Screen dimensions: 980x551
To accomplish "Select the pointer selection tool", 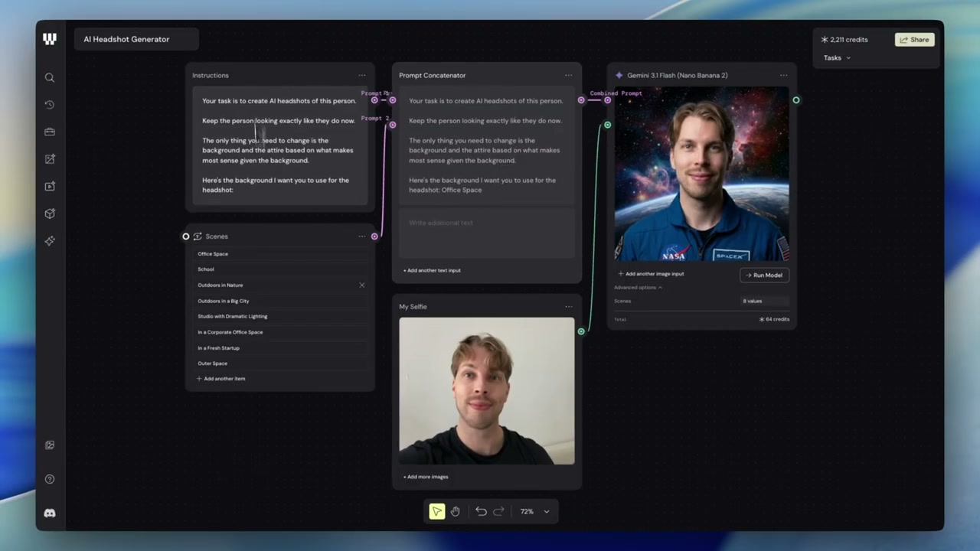I will pos(436,511).
